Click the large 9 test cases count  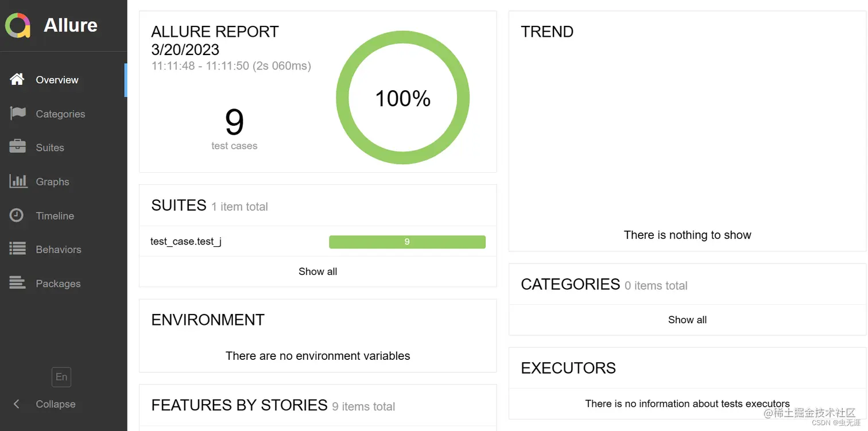pyautogui.click(x=234, y=122)
